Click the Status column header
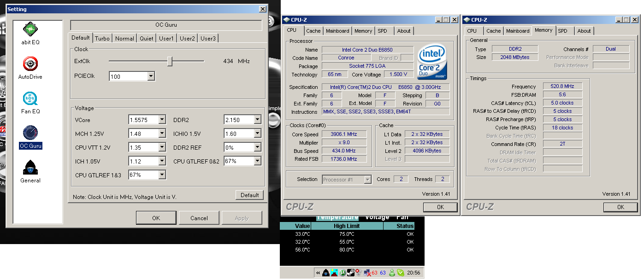 tap(399, 226)
